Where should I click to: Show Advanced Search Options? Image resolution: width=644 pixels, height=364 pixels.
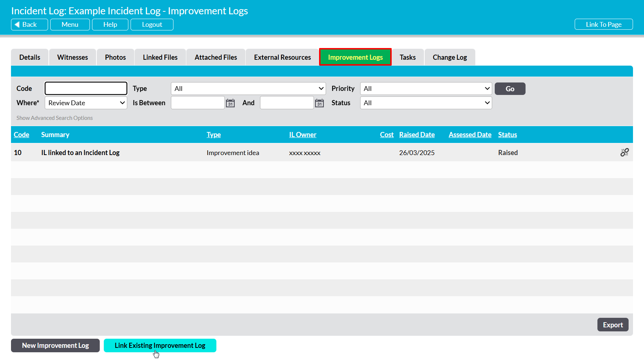point(55,118)
